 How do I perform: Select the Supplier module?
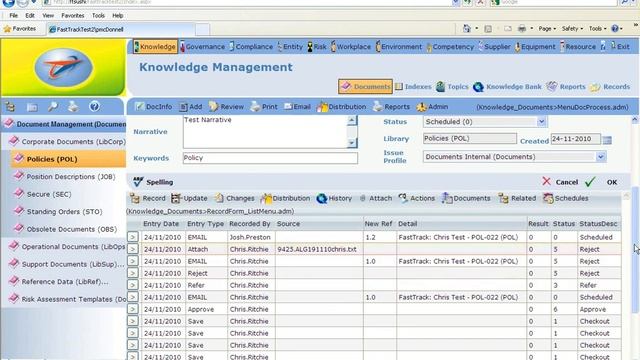pyautogui.click(x=494, y=47)
